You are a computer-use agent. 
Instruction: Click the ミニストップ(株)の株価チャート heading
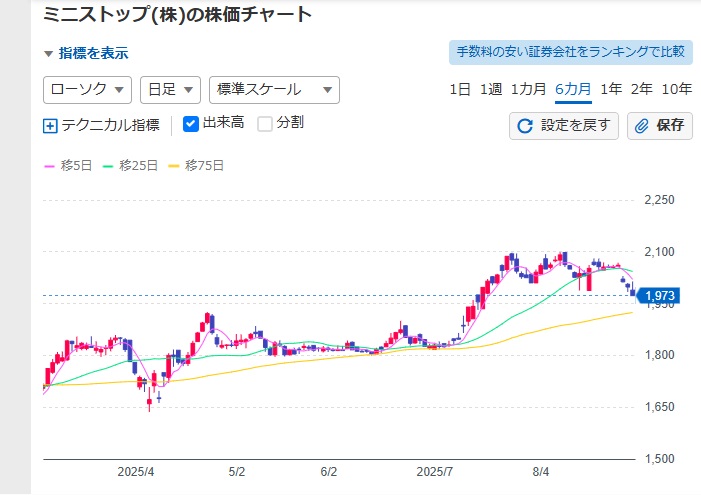pyautogui.click(x=177, y=15)
